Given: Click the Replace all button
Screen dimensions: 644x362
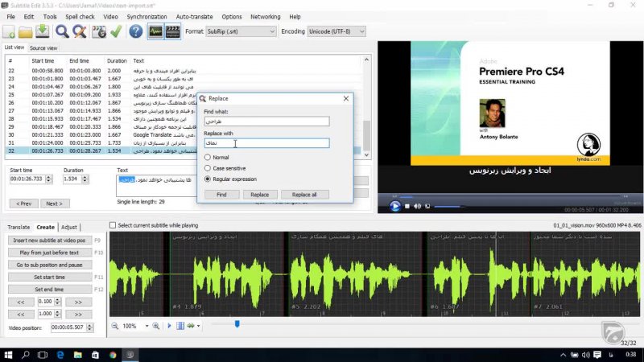Looking at the screenshot, I should (304, 195).
